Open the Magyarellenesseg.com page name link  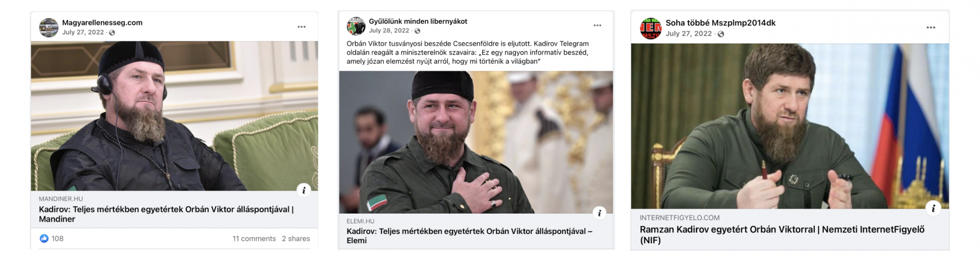coord(102,23)
